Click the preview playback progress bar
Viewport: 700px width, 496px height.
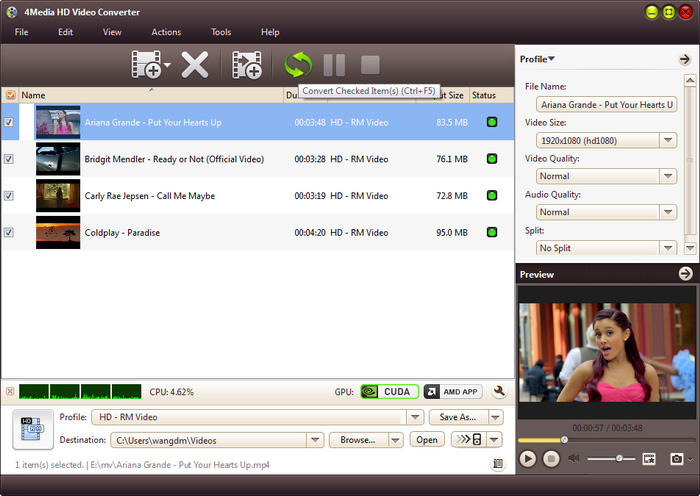pyautogui.click(x=606, y=440)
